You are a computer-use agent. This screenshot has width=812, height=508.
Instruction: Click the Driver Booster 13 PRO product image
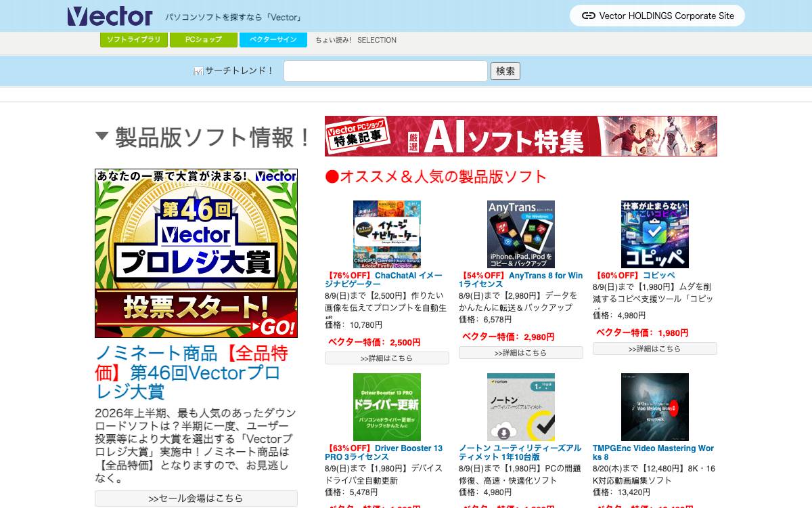387,407
